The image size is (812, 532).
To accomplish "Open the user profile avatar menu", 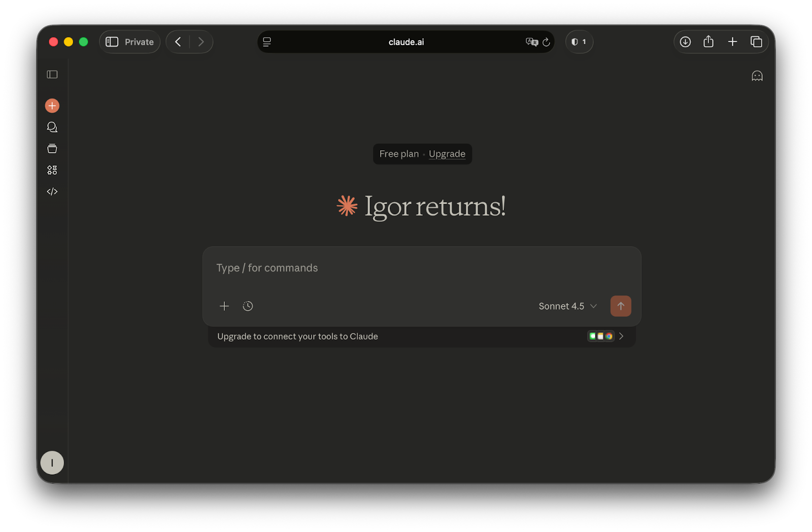I will pos(52,462).
